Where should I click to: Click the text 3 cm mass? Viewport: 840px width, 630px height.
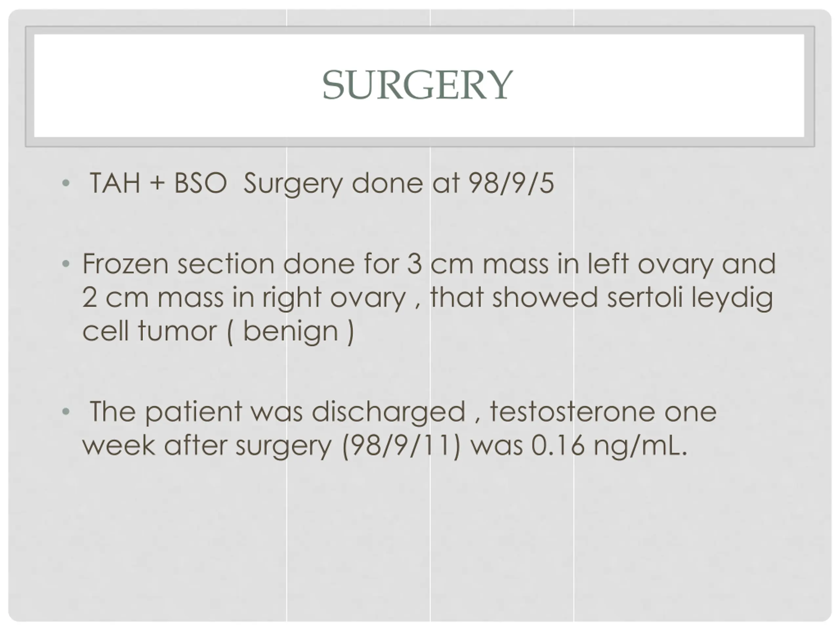pos(478,263)
